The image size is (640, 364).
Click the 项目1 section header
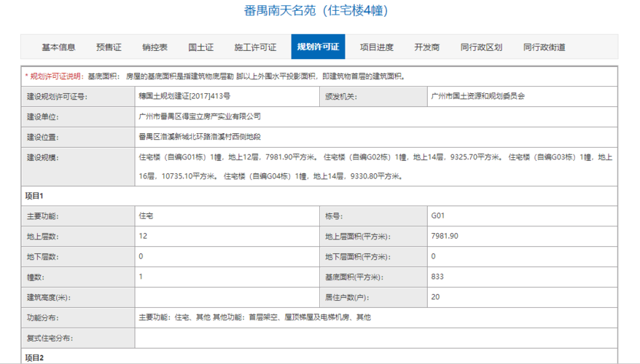point(34,196)
